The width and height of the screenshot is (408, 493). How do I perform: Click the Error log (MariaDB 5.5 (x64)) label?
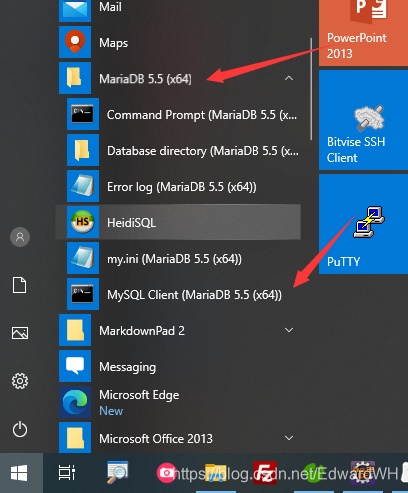182,187
